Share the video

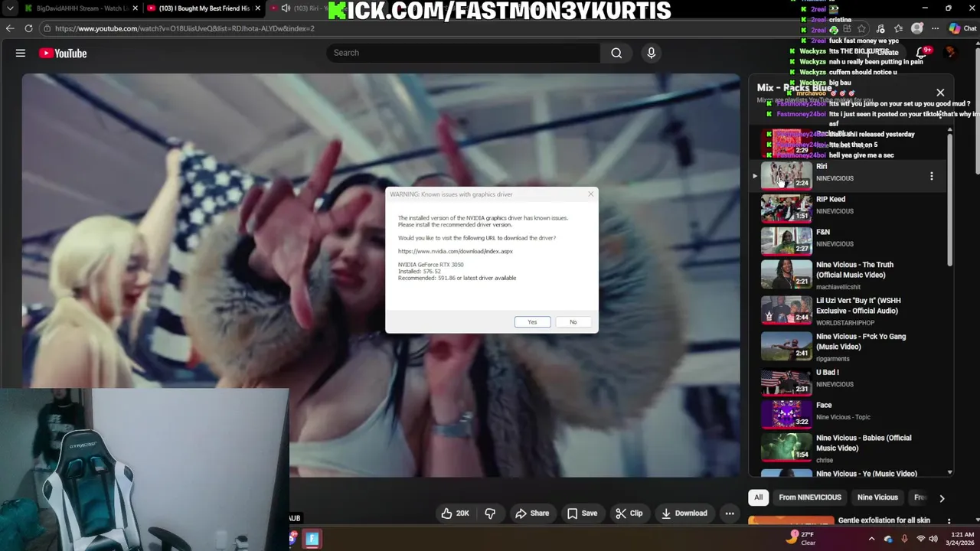pos(532,514)
